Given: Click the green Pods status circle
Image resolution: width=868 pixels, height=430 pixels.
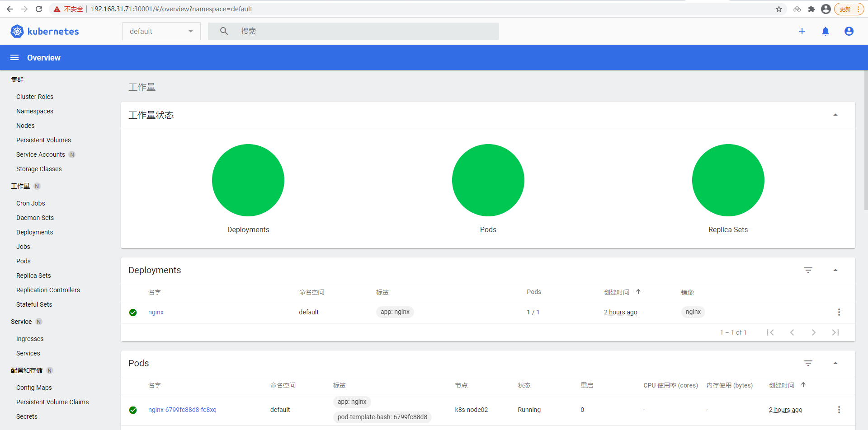Looking at the screenshot, I should click(488, 180).
